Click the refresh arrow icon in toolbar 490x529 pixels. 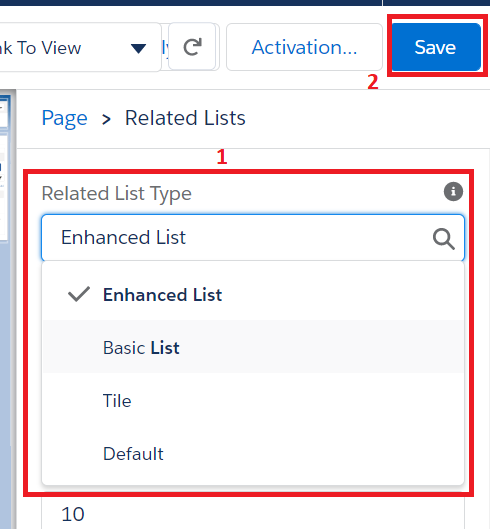pos(192,47)
